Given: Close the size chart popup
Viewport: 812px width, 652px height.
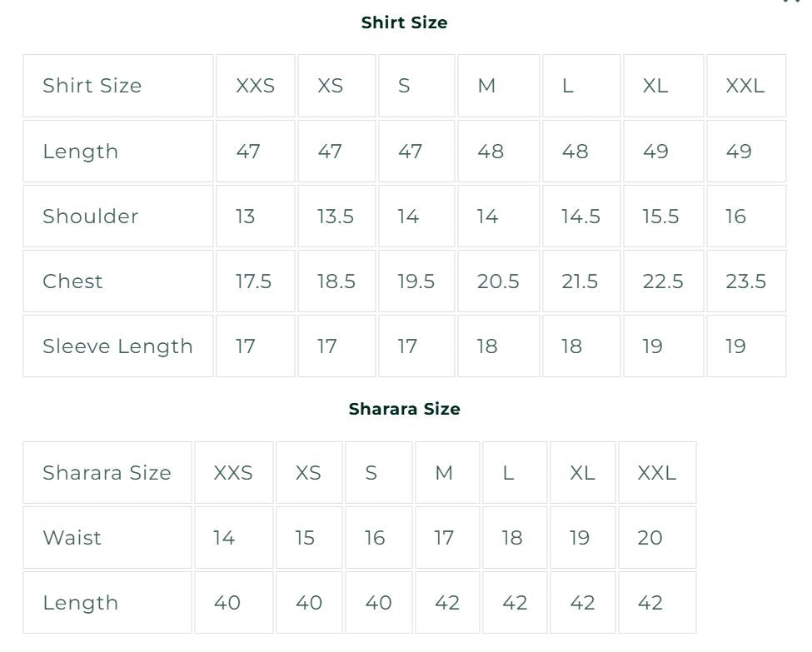Looking at the screenshot, I should (793, 2).
